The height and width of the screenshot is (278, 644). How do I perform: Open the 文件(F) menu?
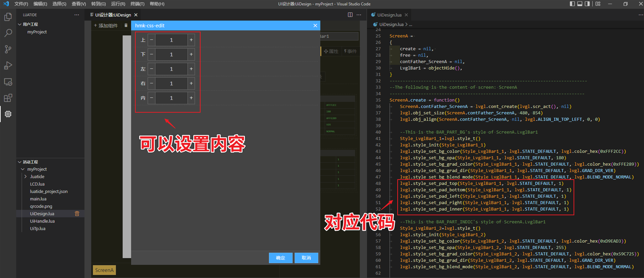click(x=21, y=4)
